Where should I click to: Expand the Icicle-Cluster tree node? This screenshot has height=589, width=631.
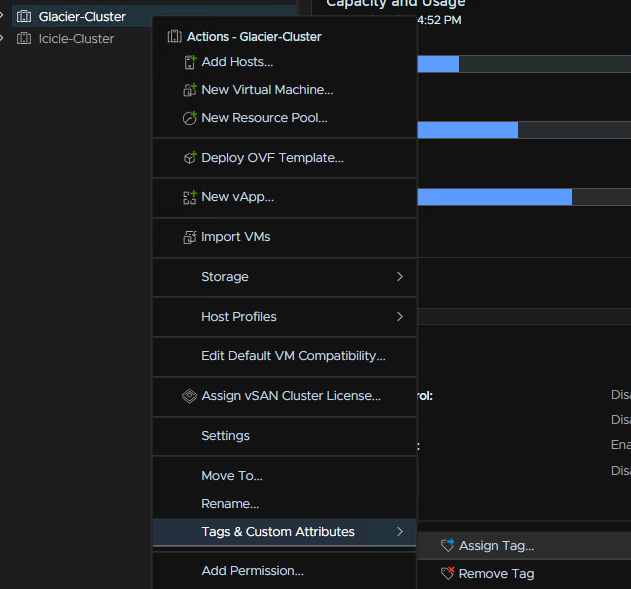(2, 38)
